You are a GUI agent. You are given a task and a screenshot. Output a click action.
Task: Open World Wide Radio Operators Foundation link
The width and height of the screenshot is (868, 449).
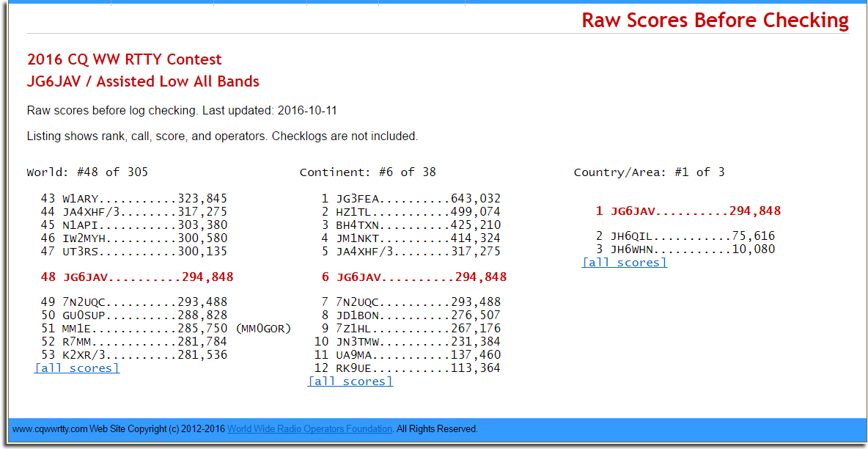tap(310, 429)
